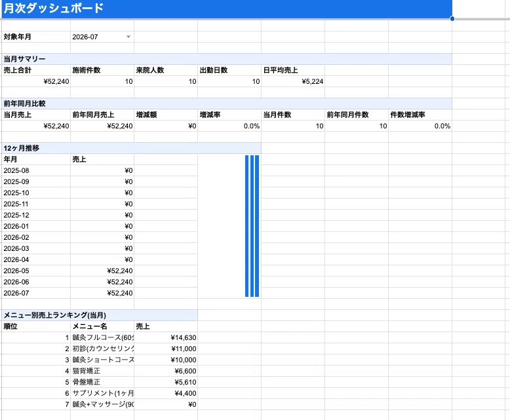
Task: Select the ¥11,000 sales value
Action: coord(166,349)
